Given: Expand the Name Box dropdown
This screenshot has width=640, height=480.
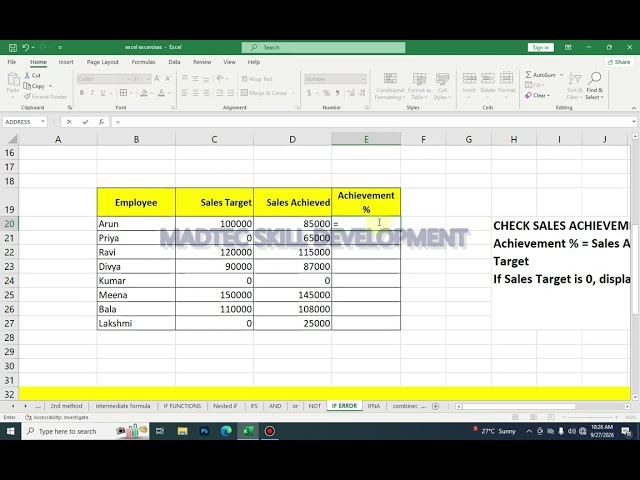Looking at the screenshot, I should (42, 122).
